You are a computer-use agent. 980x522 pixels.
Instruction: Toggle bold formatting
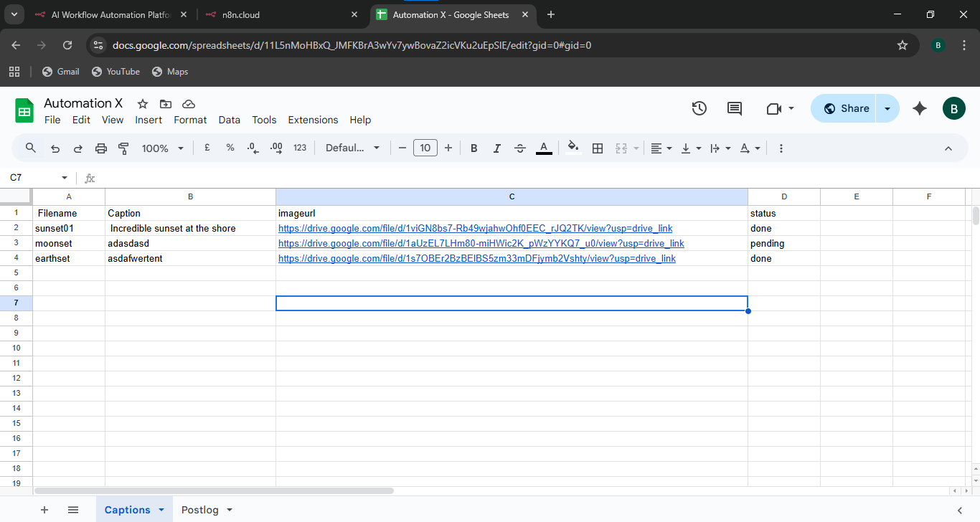473,148
